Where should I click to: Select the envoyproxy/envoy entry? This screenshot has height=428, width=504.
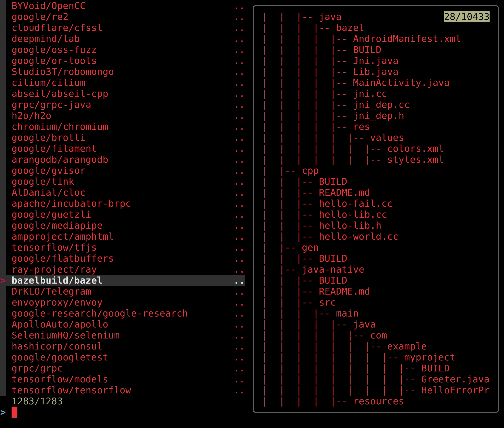(x=57, y=302)
